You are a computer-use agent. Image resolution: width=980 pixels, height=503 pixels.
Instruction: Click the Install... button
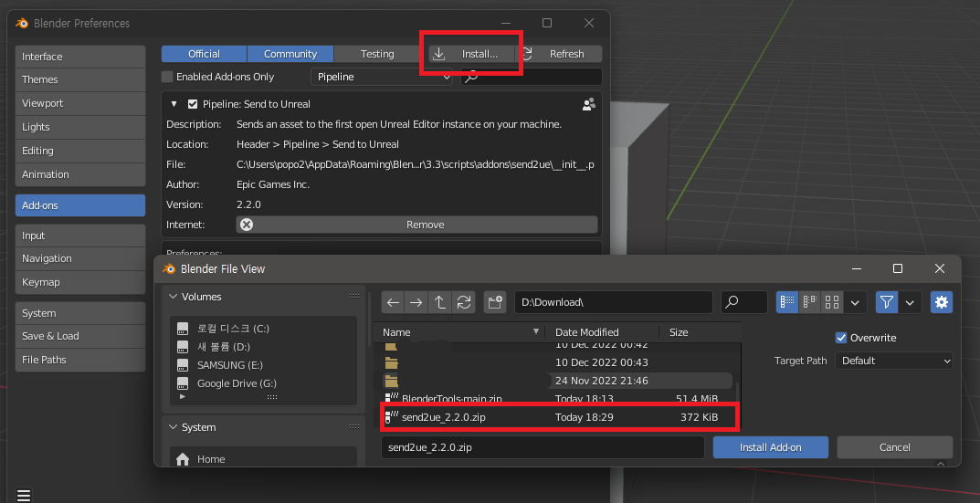pos(472,54)
